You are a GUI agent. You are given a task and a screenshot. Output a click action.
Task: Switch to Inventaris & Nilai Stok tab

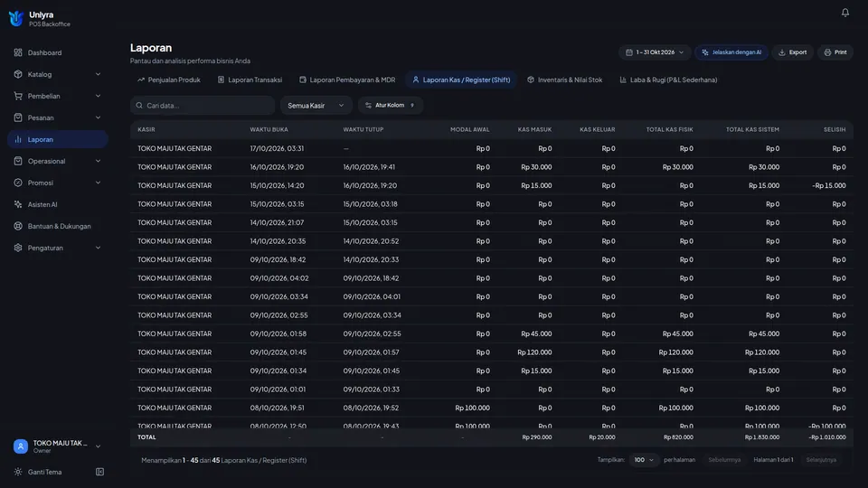pos(564,80)
